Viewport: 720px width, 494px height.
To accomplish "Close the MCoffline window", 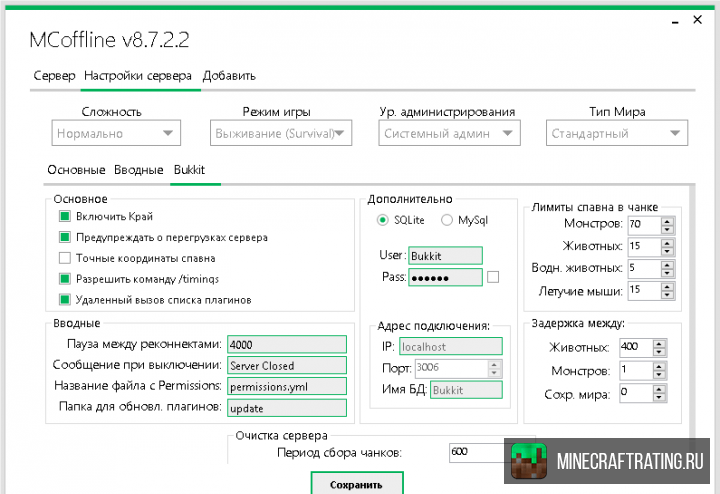I will tap(698, 20).
